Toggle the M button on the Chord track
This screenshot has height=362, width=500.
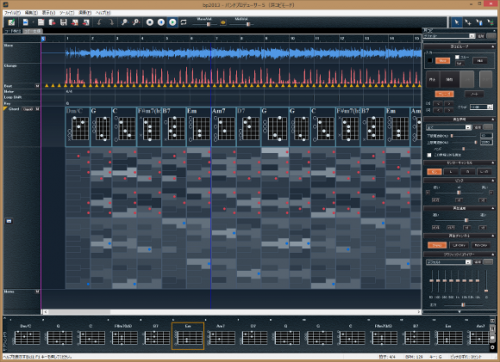pos(37,109)
